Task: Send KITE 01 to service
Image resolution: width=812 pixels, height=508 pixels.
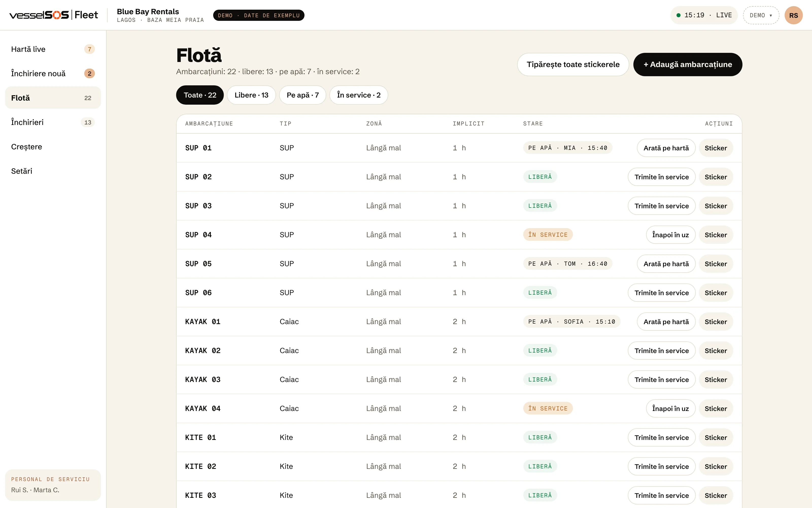Action: point(661,437)
